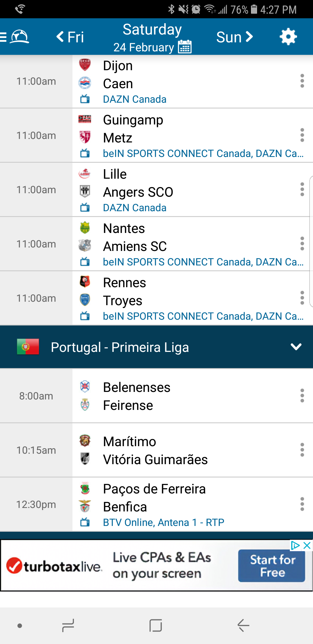Tap the Benfica club crest
Screen dimensions: 313x644
coord(85,506)
